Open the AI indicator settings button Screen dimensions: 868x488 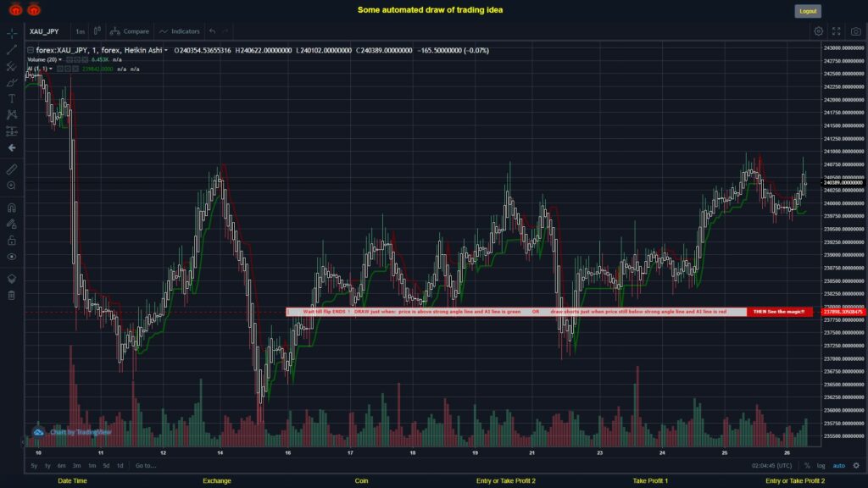(68, 69)
